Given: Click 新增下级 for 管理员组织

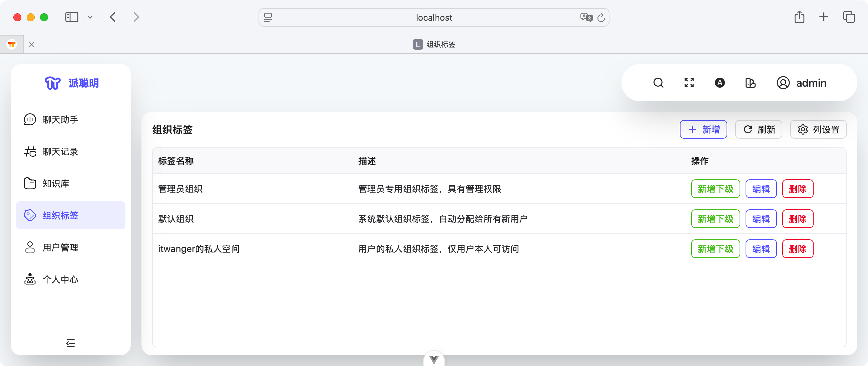Looking at the screenshot, I should point(715,189).
